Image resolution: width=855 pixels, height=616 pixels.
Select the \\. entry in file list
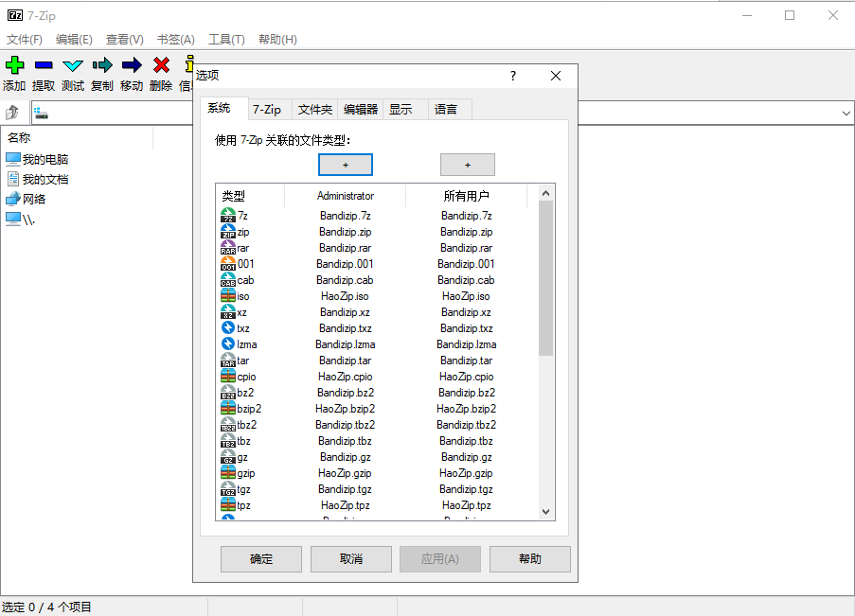click(20, 220)
